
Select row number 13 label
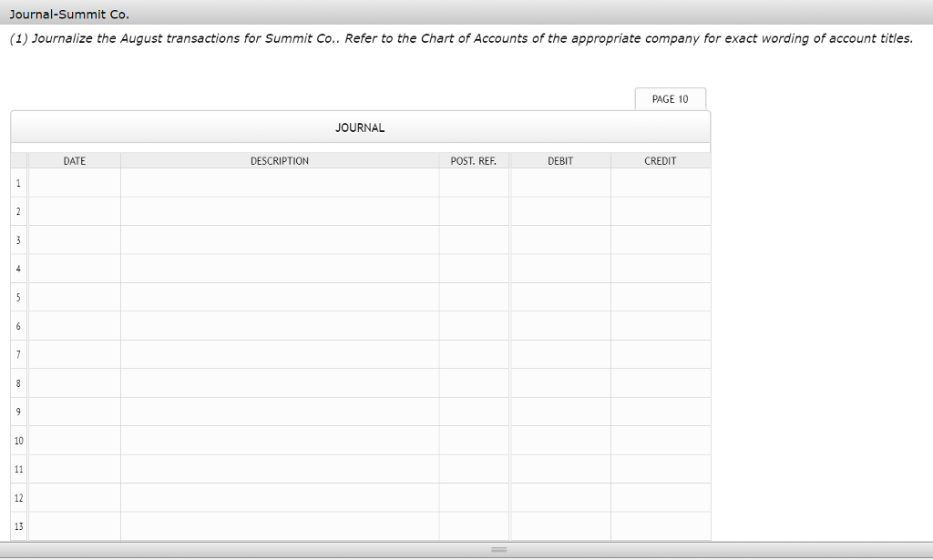tap(18, 526)
